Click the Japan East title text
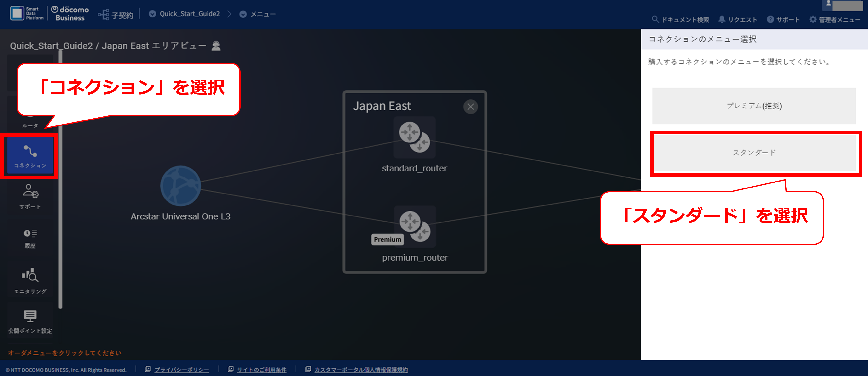This screenshot has height=376, width=868. (382, 106)
